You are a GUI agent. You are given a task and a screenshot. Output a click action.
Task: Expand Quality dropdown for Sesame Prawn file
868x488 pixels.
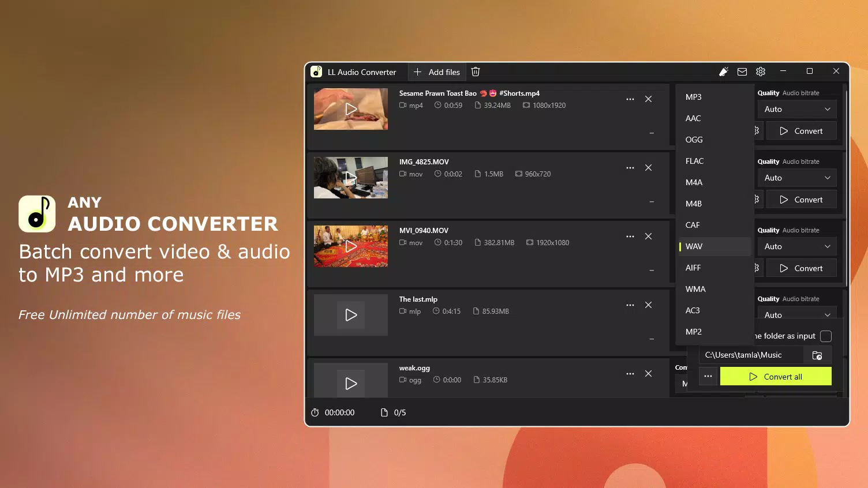[797, 109]
